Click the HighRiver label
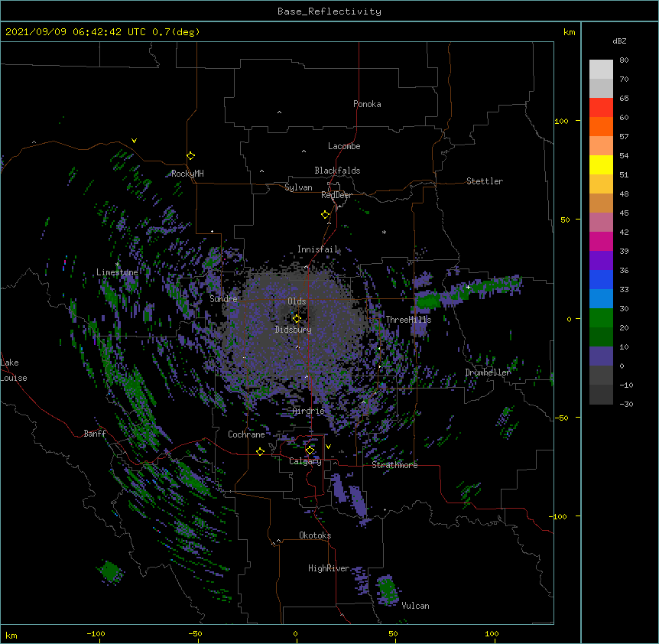This screenshot has width=659, height=644. tap(329, 568)
